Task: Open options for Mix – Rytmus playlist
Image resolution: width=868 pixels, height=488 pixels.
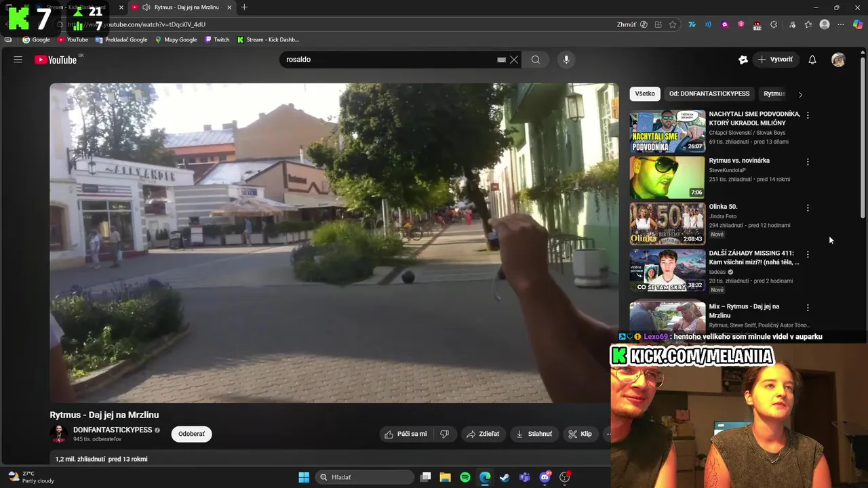Action: point(808,308)
